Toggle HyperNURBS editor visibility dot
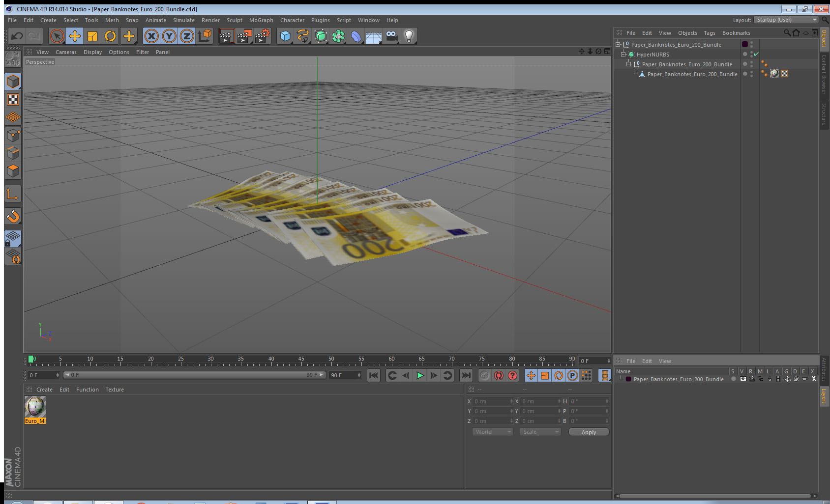This screenshot has height=504, width=830. click(751, 53)
